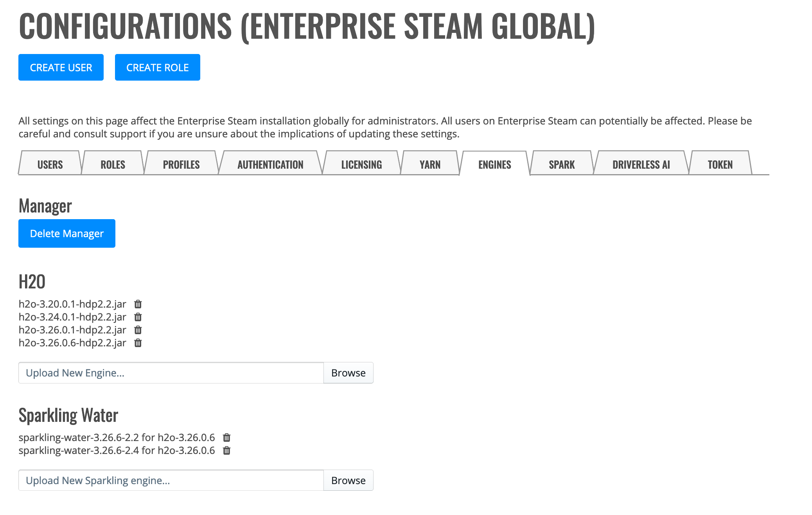The width and height of the screenshot is (812, 515).
Task: Delete h2o-3.20.0.1-hdp2.2.jar with its trash icon
Action: (x=138, y=304)
